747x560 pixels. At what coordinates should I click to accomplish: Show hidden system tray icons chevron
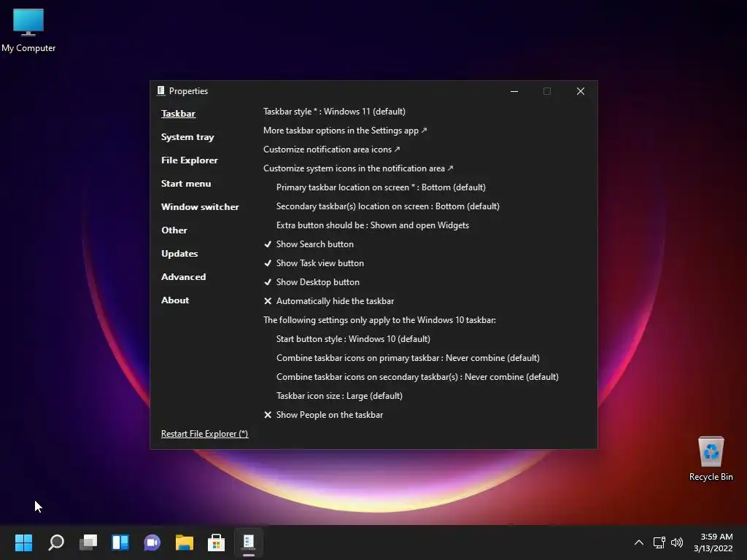tap(639, 542)
